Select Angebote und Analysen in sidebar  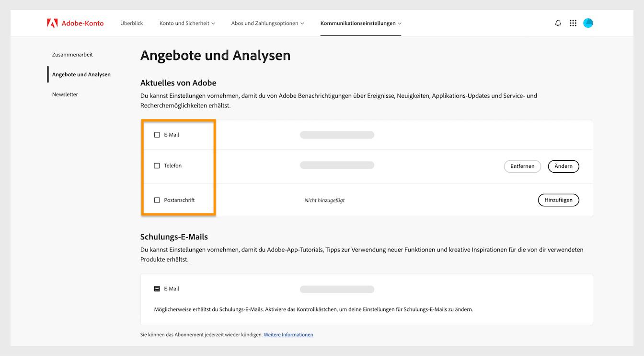81,74
